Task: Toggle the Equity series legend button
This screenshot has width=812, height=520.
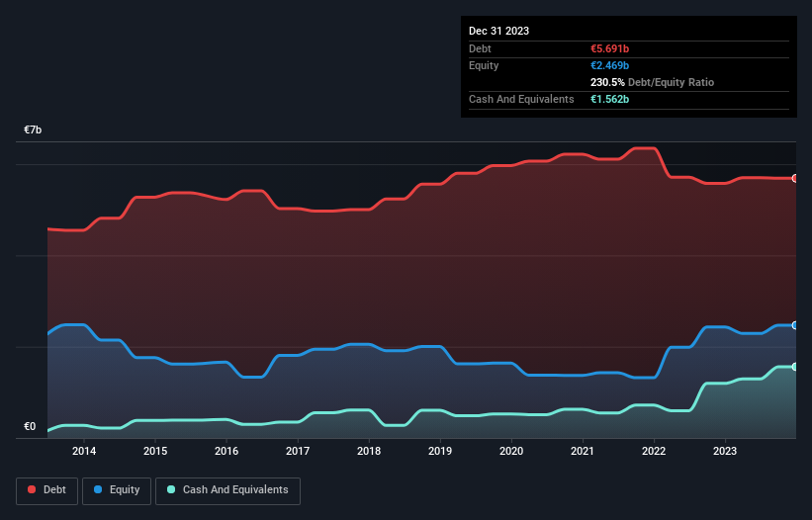Action: point(117,490)
